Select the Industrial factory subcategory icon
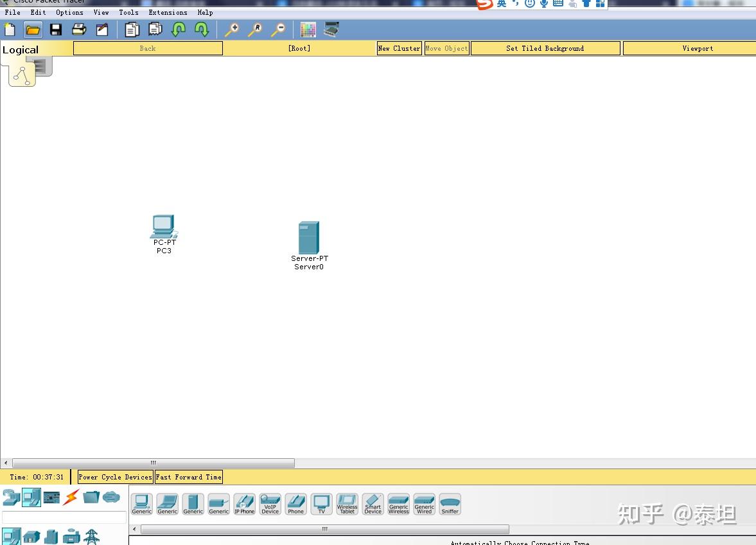 (x=71, y=537)
